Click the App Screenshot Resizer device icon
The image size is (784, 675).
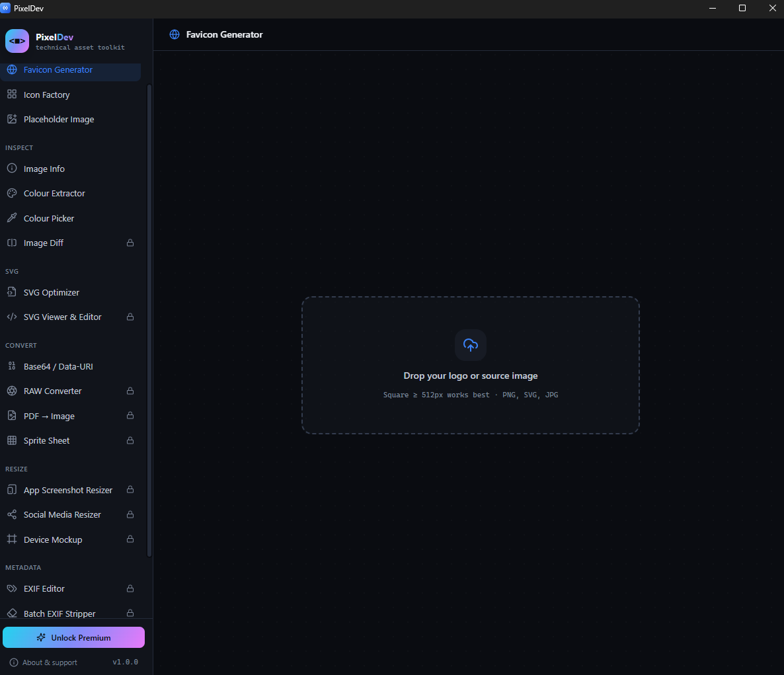12,489
